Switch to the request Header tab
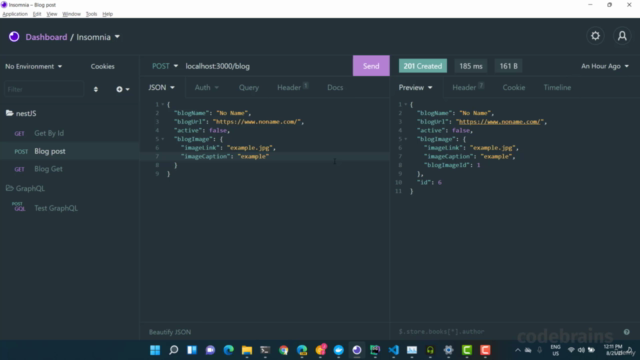The height and width of the screenshot is (360, 640). click(292, 87)
